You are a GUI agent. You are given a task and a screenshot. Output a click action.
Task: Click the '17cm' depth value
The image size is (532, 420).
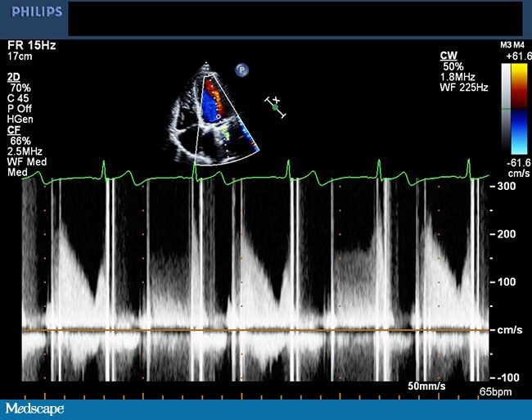click(20, 56)
